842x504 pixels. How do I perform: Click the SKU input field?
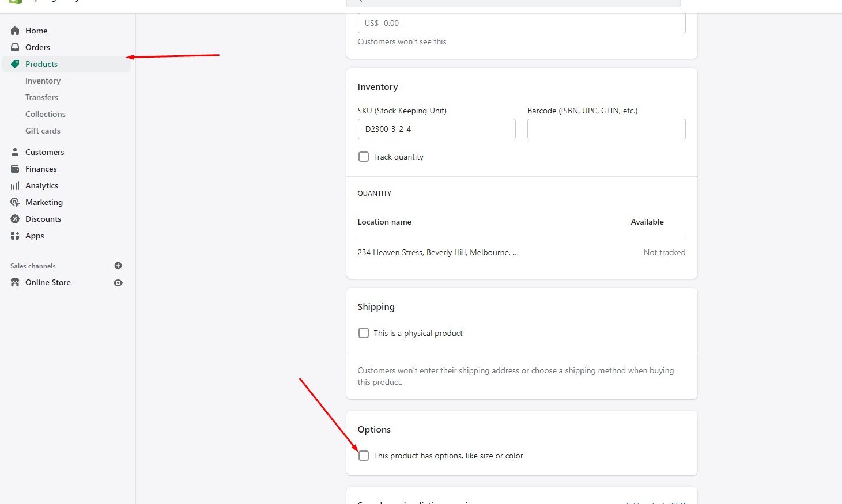436,129
